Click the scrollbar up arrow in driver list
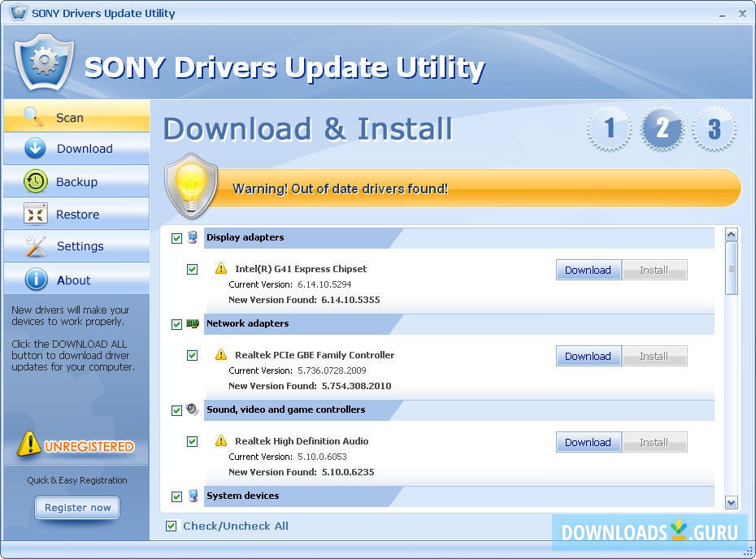 [732, 235]
